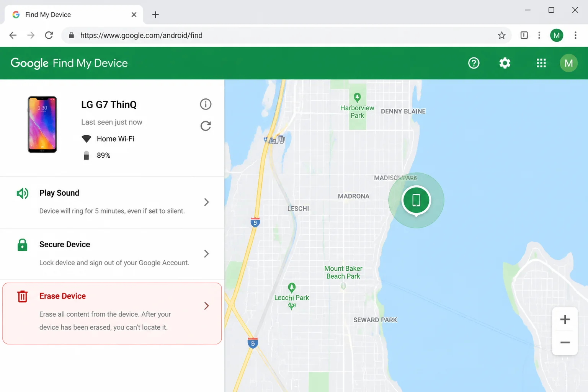Open a new browser tab
The width and height of the screenshot is (588, 392).
click(155, 15)
